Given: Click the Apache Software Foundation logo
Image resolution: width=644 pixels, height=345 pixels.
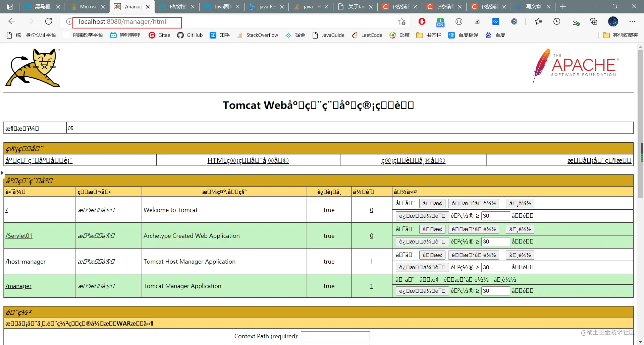Looking at the screenshot, I should point(576,66).
